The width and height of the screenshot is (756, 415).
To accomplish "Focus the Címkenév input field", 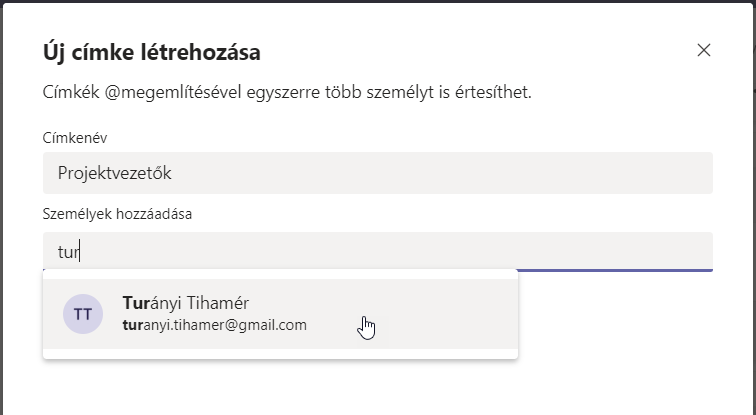I will [x=378, y=173].
